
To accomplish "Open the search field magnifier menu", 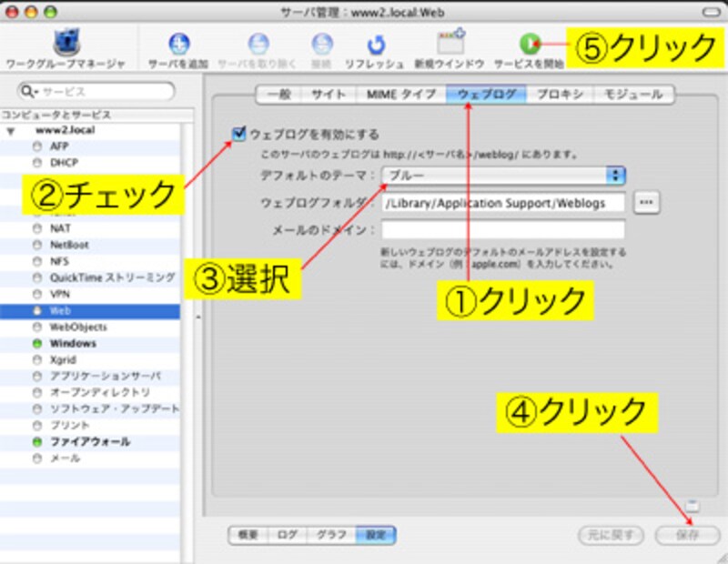I will tap(29, 91).
